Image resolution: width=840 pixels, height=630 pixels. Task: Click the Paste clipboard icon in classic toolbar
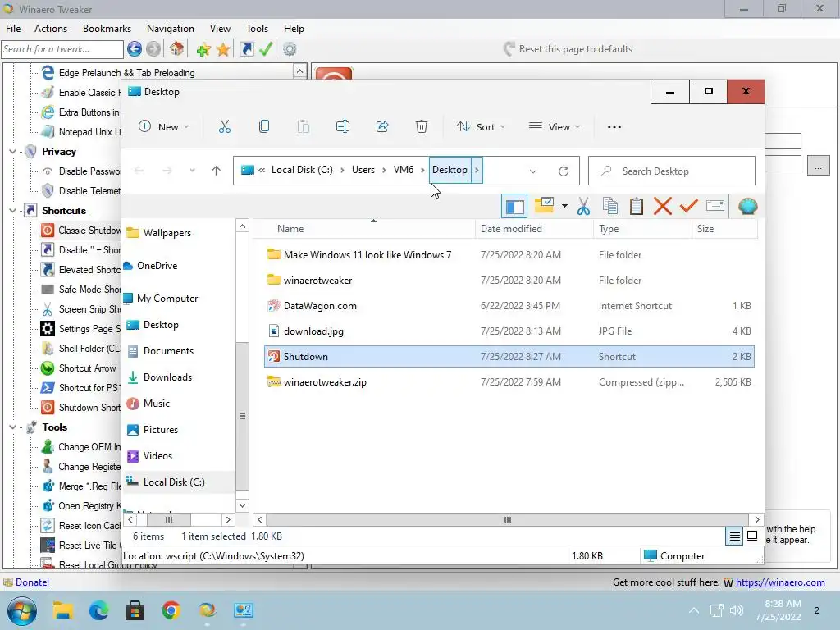[x=637, y=206]
